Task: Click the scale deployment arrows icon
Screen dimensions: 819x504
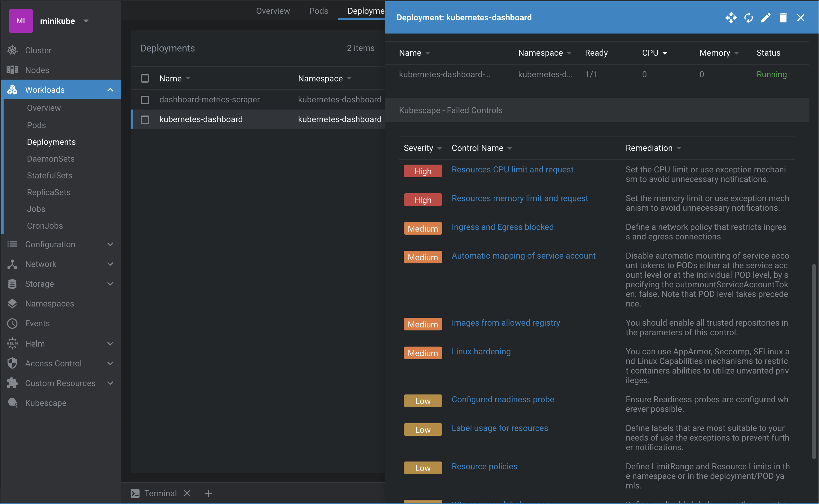Action: [x=731, y=18]
